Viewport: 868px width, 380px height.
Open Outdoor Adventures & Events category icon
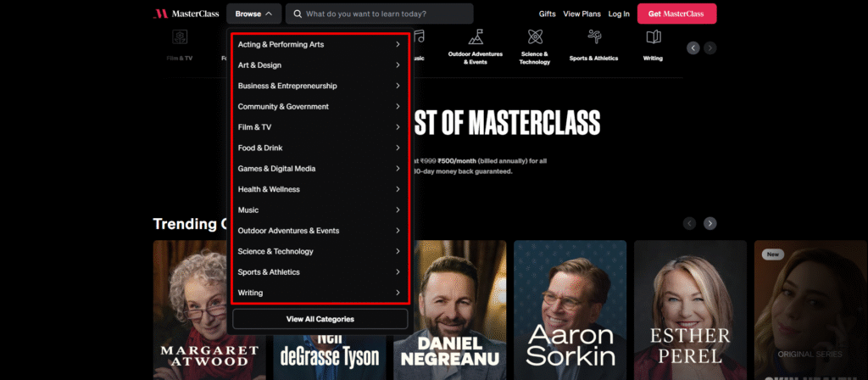[x=476, y=36]
